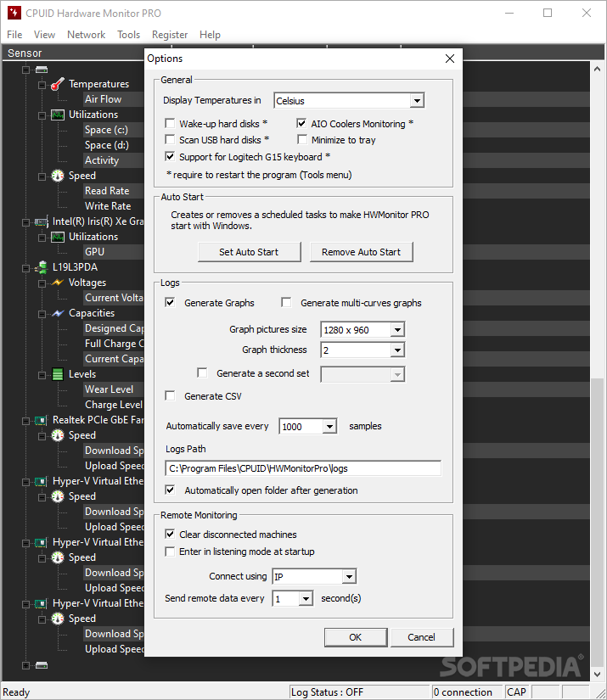Check the Generate CSV option

[170, 395]
